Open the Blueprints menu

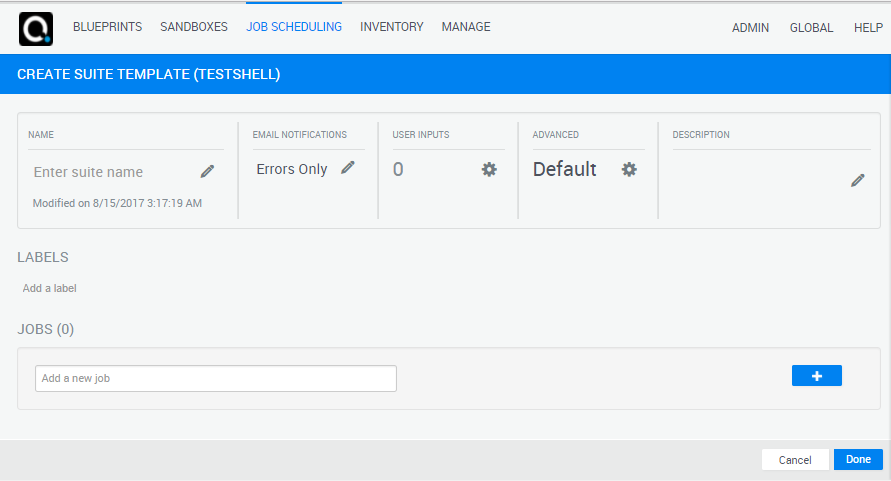click(x=107, y=27)
